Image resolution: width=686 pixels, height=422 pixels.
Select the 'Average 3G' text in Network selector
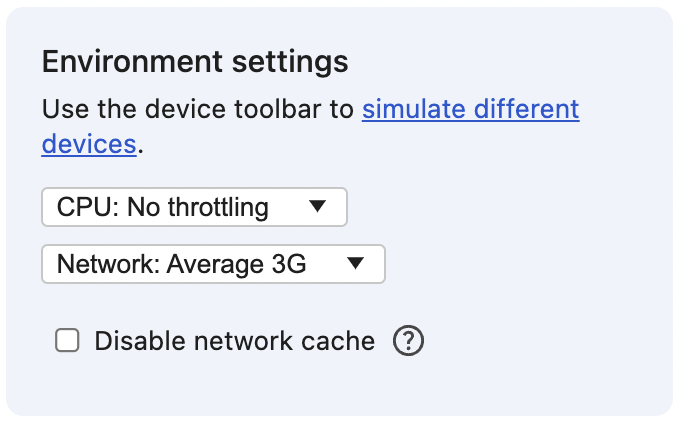click(237, 265)
